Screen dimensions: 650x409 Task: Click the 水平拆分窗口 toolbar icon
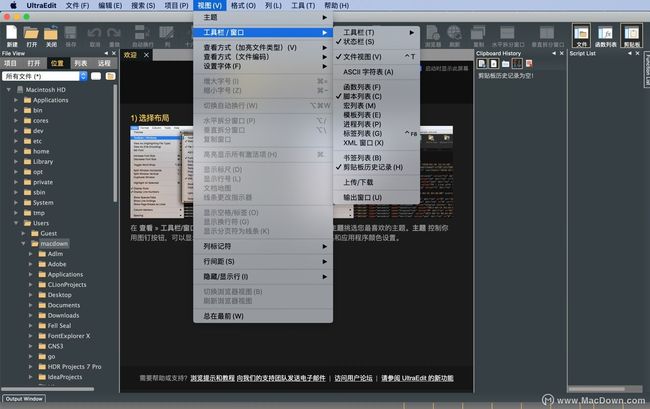coord(507,36)
